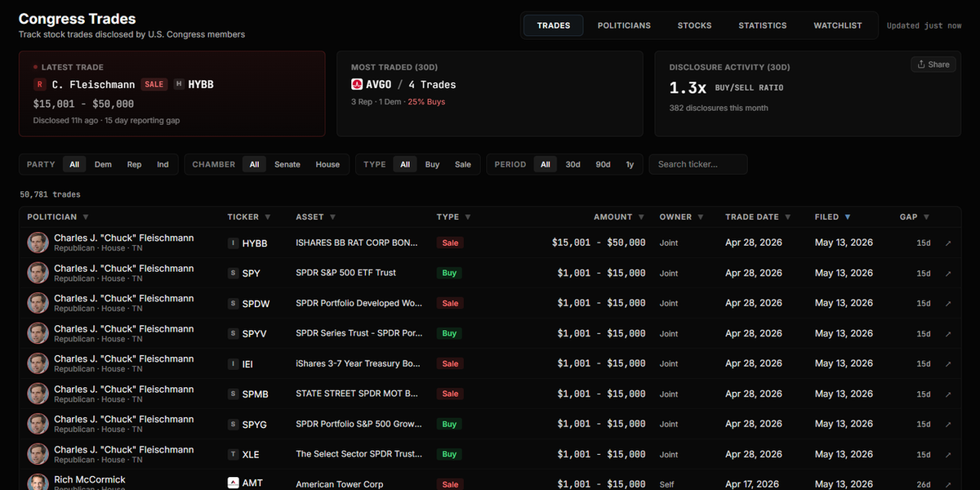Filter party to Dem
This screenshot has width=980, height=490.
(x=103, y=164)
